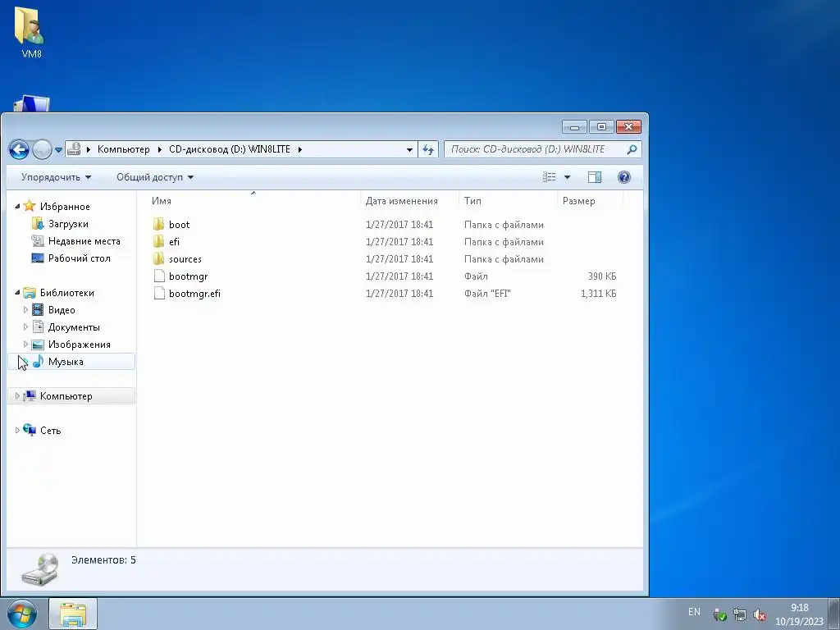Screen dimensions: 840x630
Task: Expand the Видео library
Action: click(25, 309)
